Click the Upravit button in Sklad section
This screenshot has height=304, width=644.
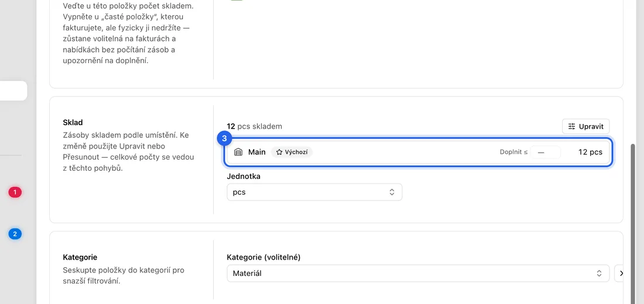585,126
